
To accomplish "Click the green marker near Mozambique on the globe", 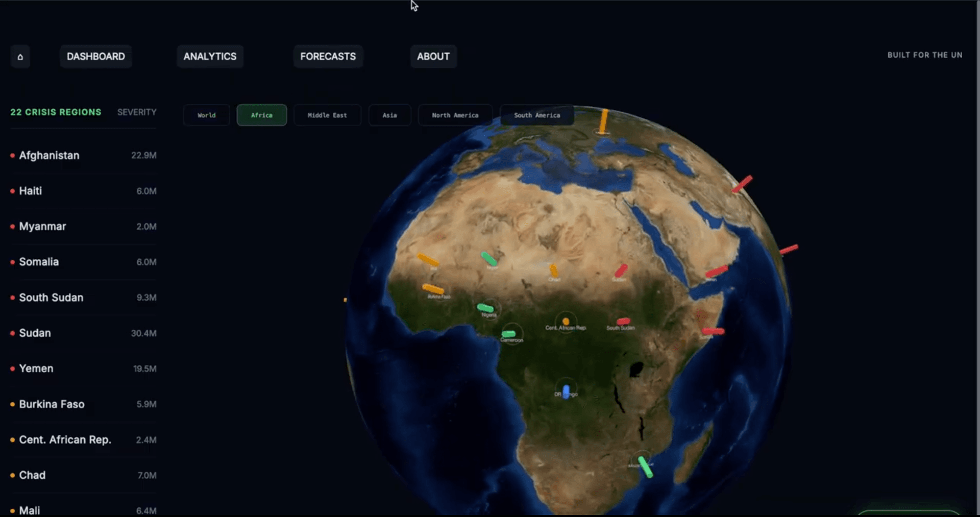I will tap(645, 465).
